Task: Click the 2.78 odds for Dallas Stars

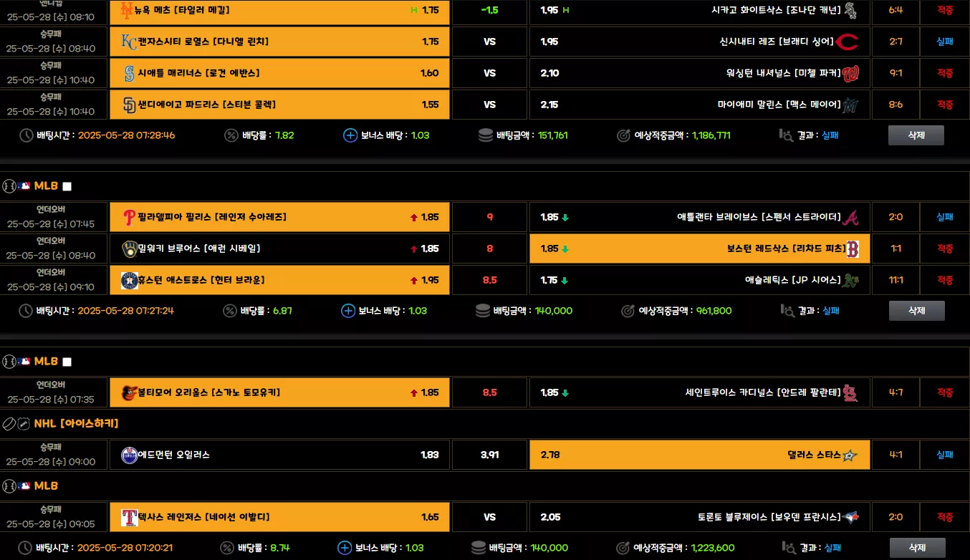Action: pyautogui.click(x=549, y=455)
